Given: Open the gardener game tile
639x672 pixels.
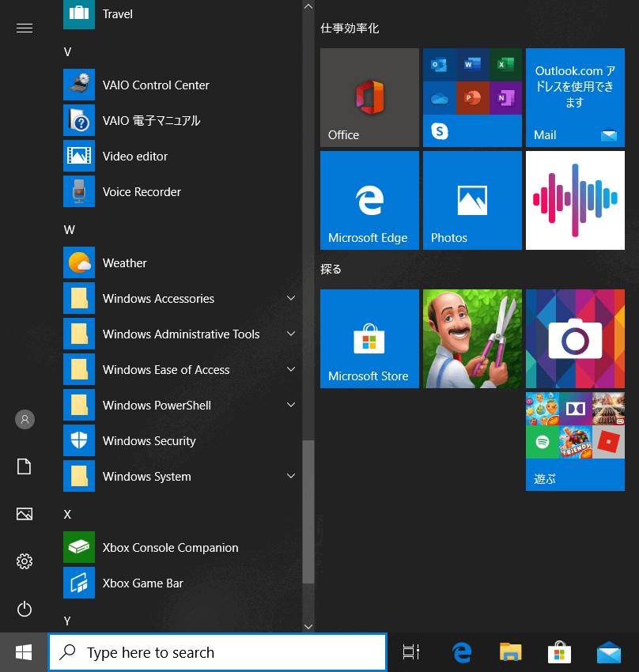Looking at the screenshot, I should [472, 338].
